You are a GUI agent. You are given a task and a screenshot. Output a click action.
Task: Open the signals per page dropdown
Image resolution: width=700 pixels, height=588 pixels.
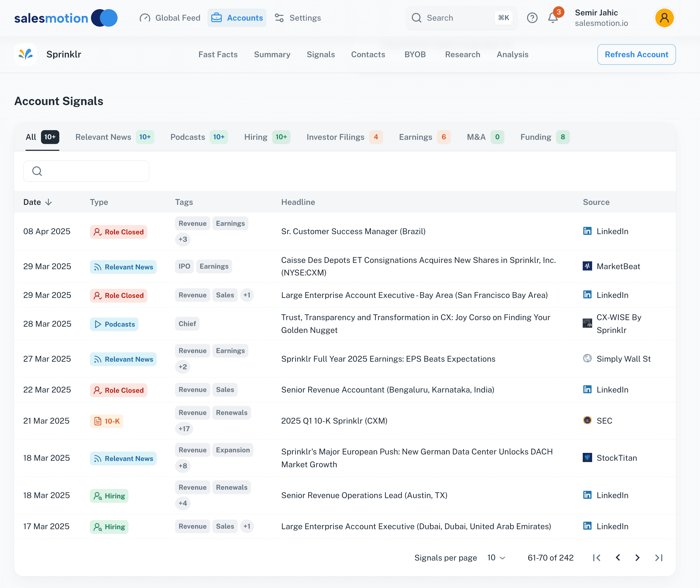tap(496, 558)
